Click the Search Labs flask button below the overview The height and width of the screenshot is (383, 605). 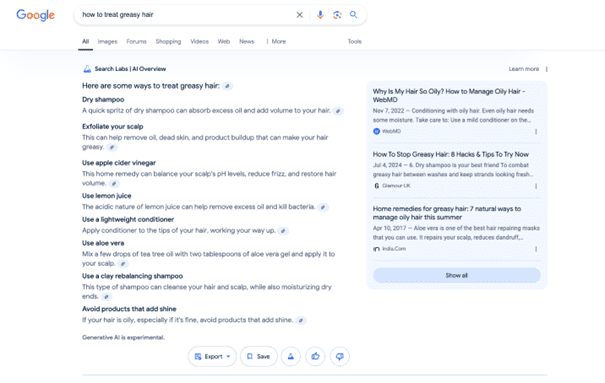pos(291,356)
